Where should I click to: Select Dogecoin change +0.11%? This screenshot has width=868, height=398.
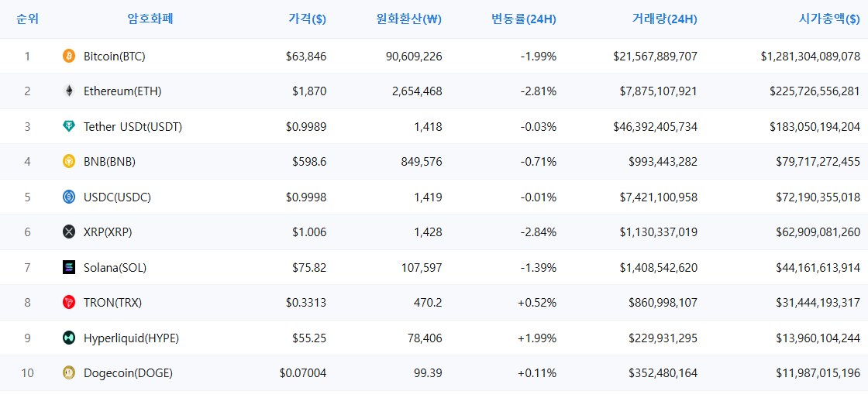point(537,373)
